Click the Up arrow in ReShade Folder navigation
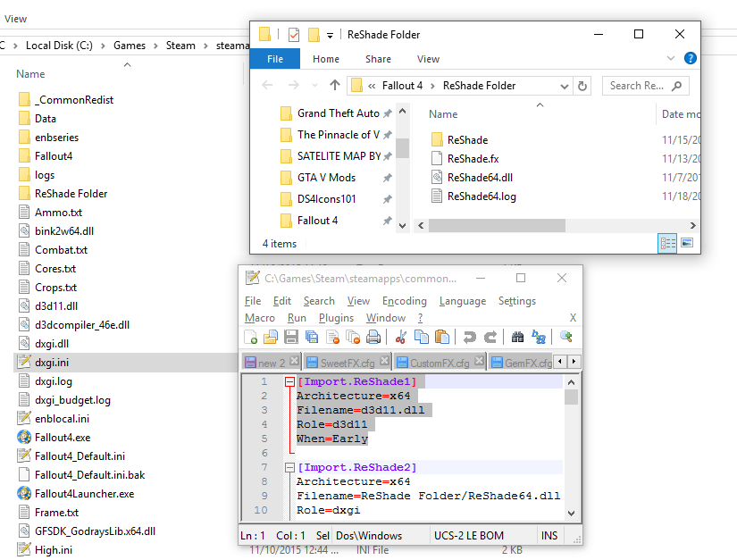This screenshot has height=560, width=737. (335, 85)
